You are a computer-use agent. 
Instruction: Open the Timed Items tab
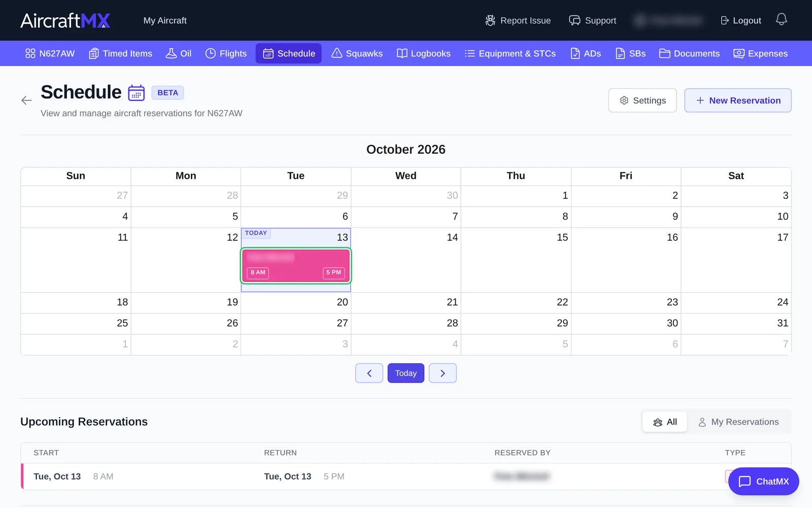click(121, 53)
